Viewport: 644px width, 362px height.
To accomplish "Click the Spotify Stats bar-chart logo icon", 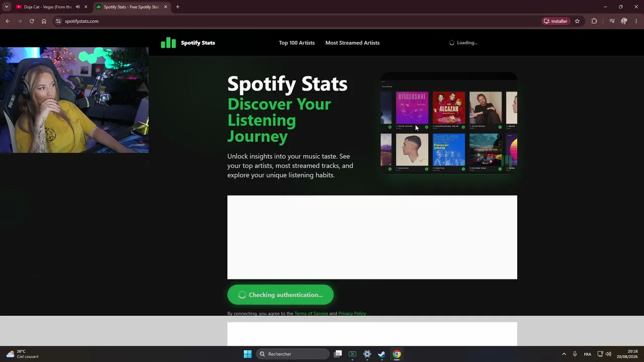I will [168, 43].
